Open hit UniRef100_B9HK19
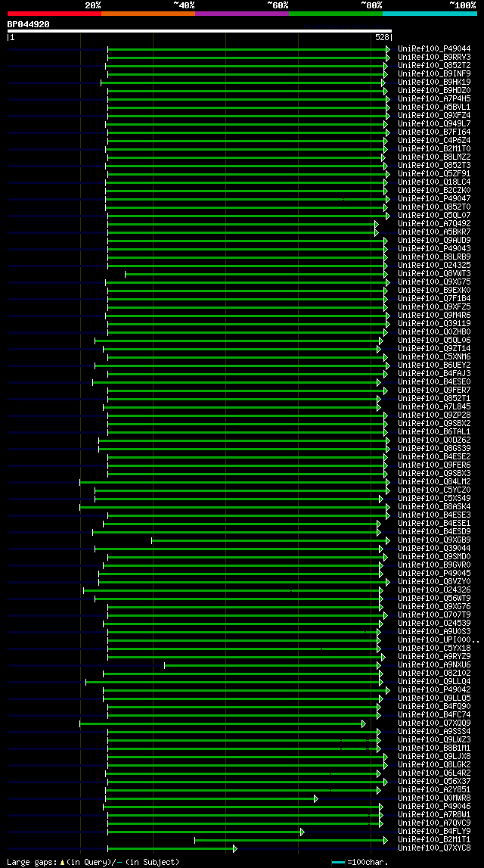This screenshot has height=868, width=484. [434, 82]
